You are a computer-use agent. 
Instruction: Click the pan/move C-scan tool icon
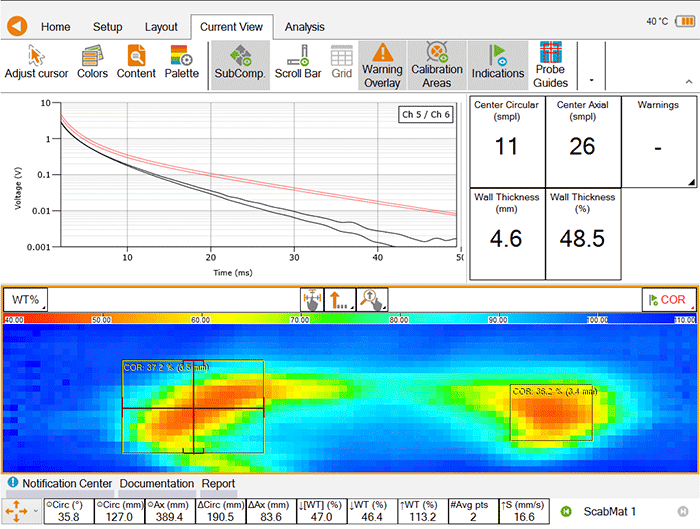312,299
